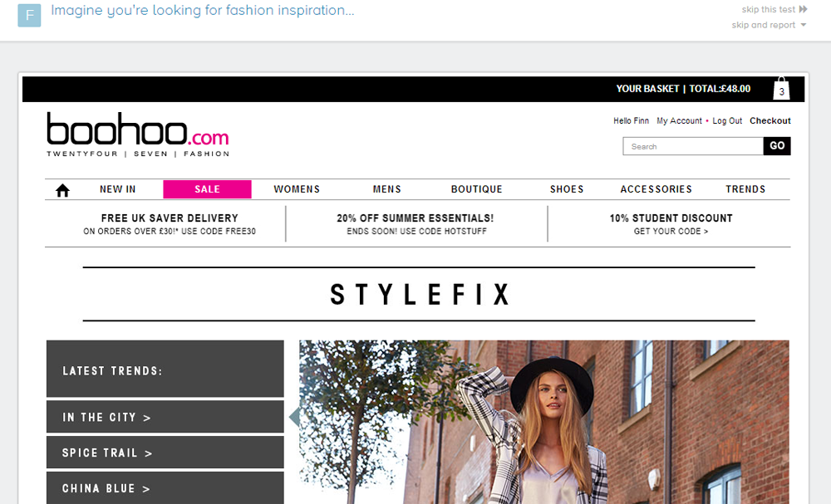Click the Log Out link
This screenshot has width=831, height=504.
[x=727, y=120]
